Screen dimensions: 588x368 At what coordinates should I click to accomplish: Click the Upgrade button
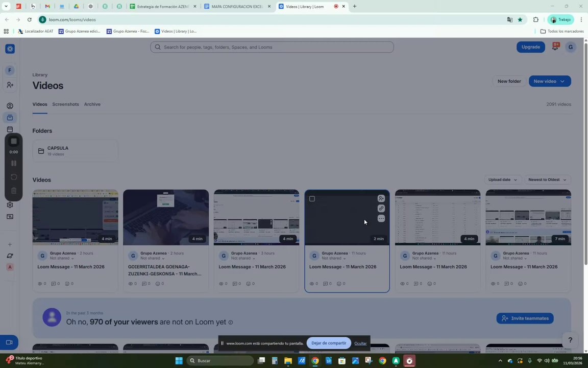tap(530, 47)
